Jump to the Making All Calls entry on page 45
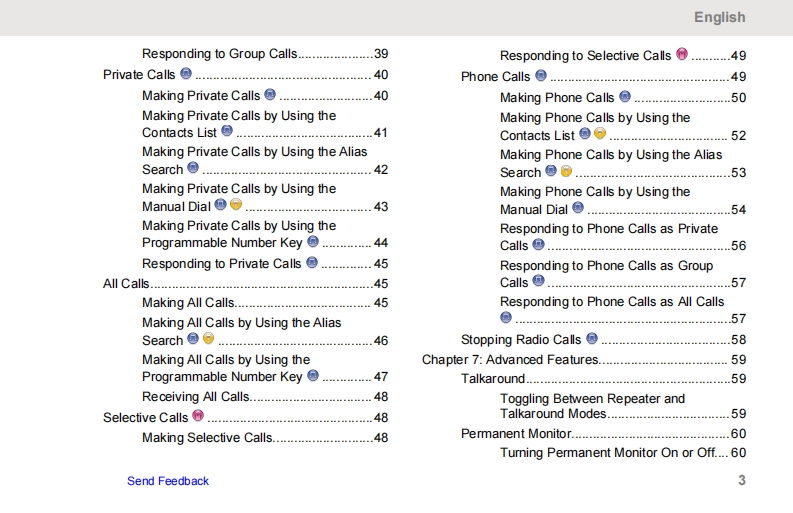Screen dimensions: 793x513 point(188,302)
